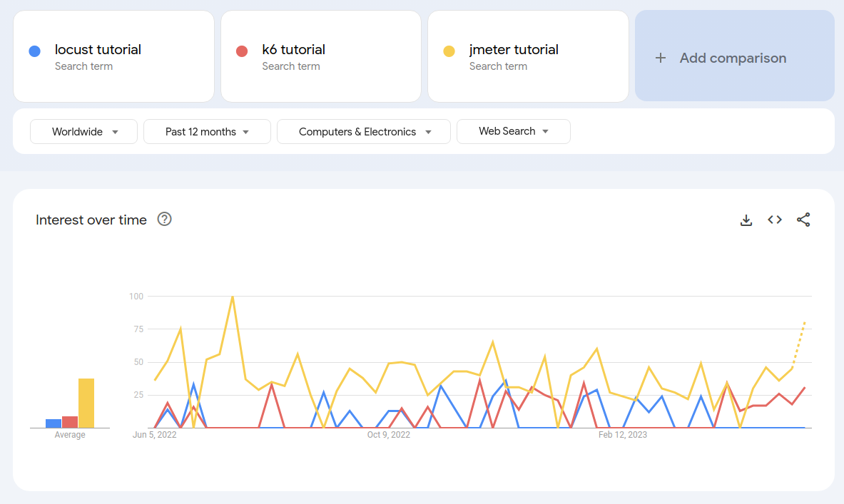Open the Web Search type dropdown
This screenshot has height=504, width=844.
coord(514,131)
